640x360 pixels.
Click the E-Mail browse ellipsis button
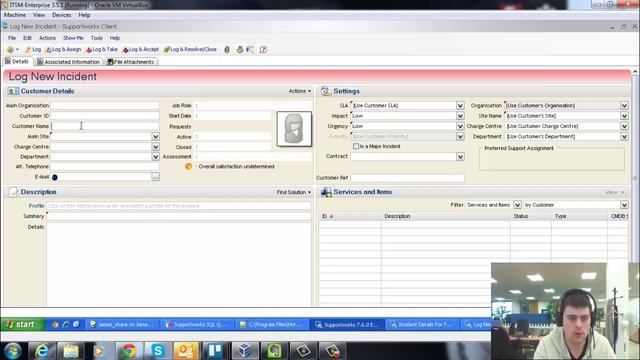(x=156, y=177)
